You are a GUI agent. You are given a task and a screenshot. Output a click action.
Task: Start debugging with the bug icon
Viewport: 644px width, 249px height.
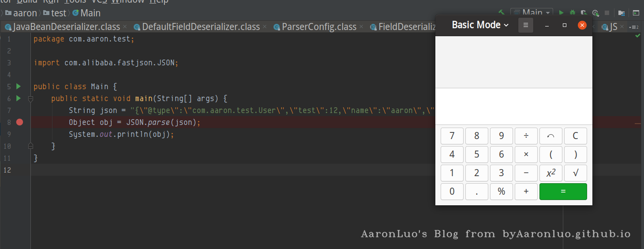click(x=573, y=13)
